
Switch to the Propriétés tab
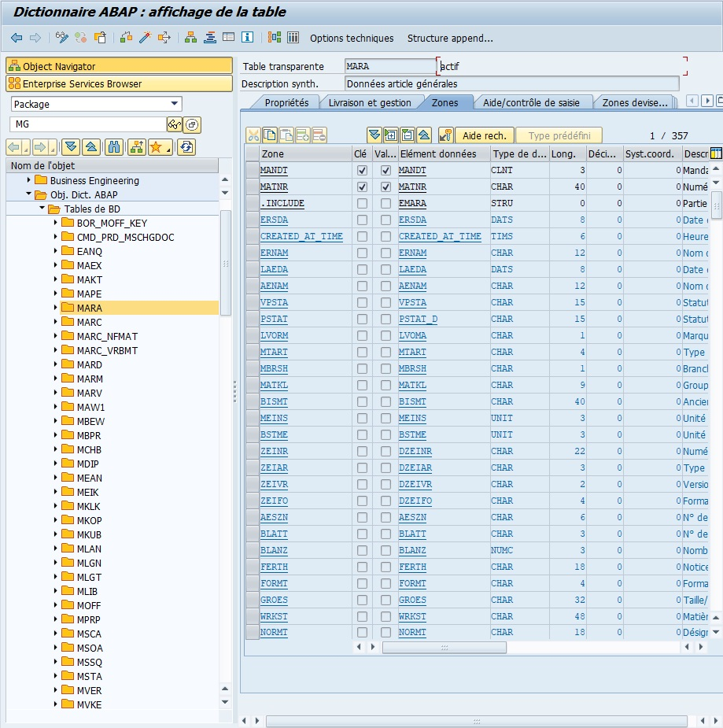pos(286,102)
